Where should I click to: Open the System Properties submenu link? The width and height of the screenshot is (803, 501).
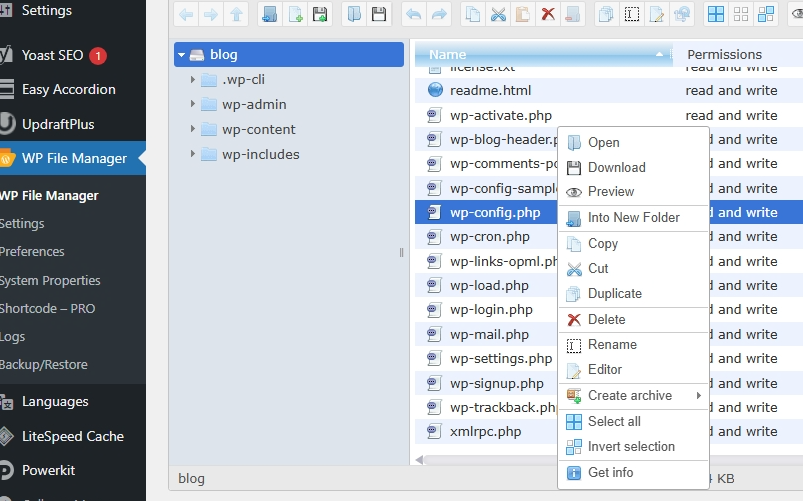(x=50, y=281)
